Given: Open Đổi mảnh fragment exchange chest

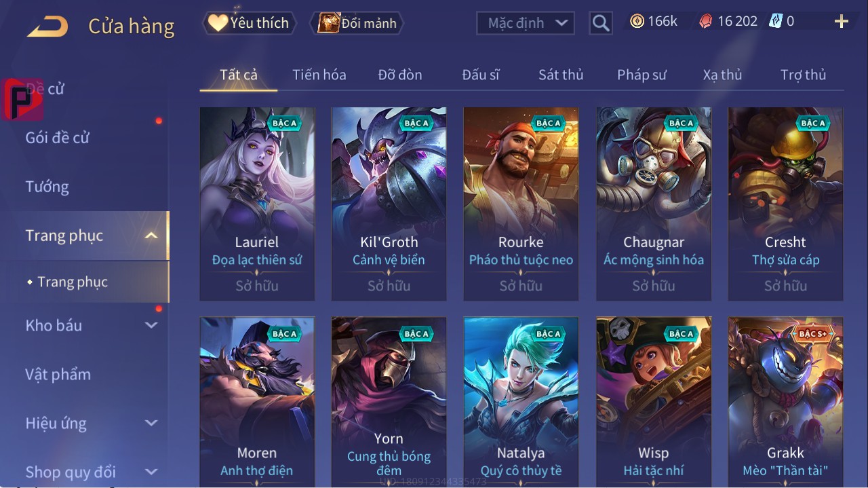Looking at the screenshot, I should coord(357,23).
